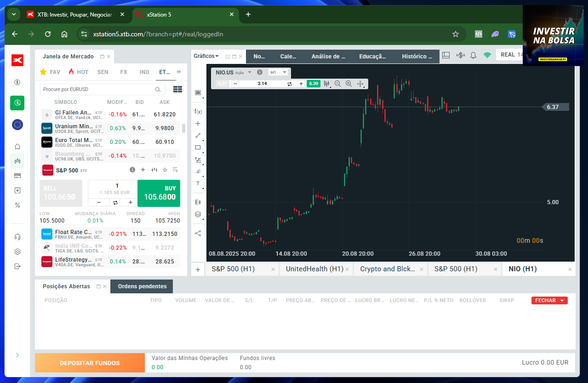Switch market window to grid view

pyautogui.click(x=177, y=89)
